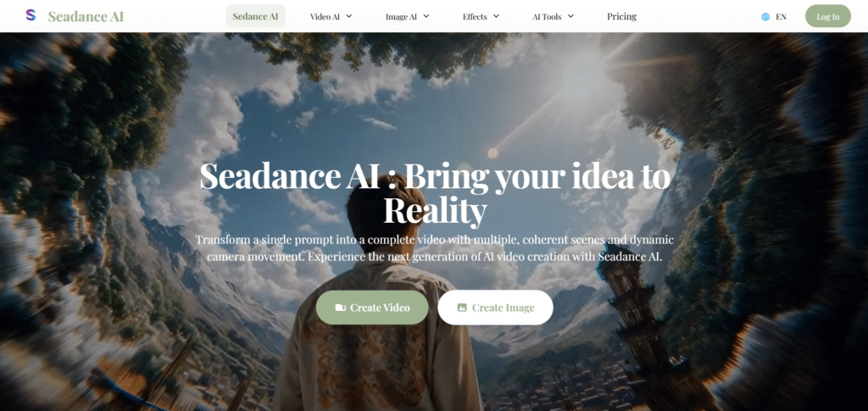Viewport: 868px width, 411px height.
Task: Click the globe language icon
Action: click(x=765, y=17)
